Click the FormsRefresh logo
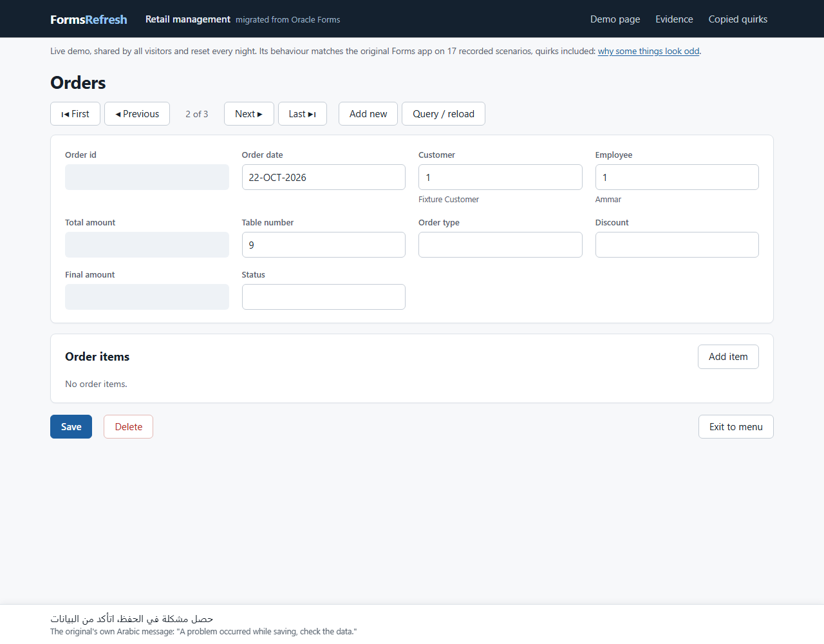The width and height of the screenshot is (824, 644). point(89,19)
